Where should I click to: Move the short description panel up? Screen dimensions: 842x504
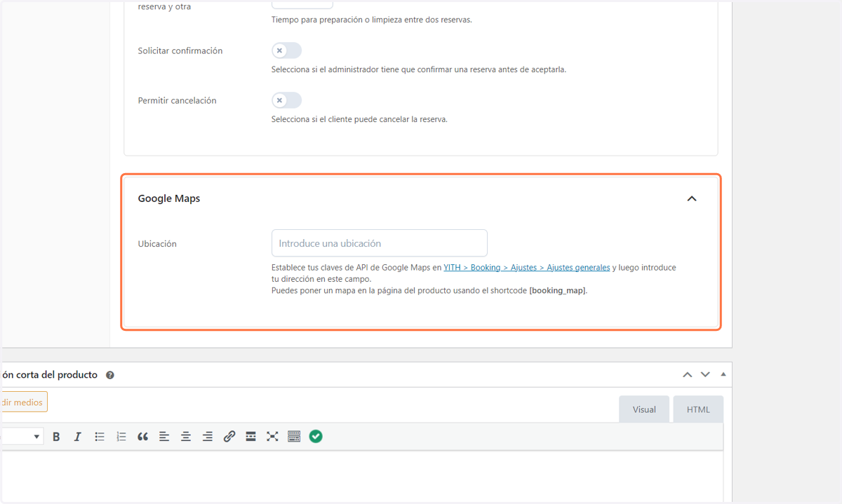click(x=688, y=374)
